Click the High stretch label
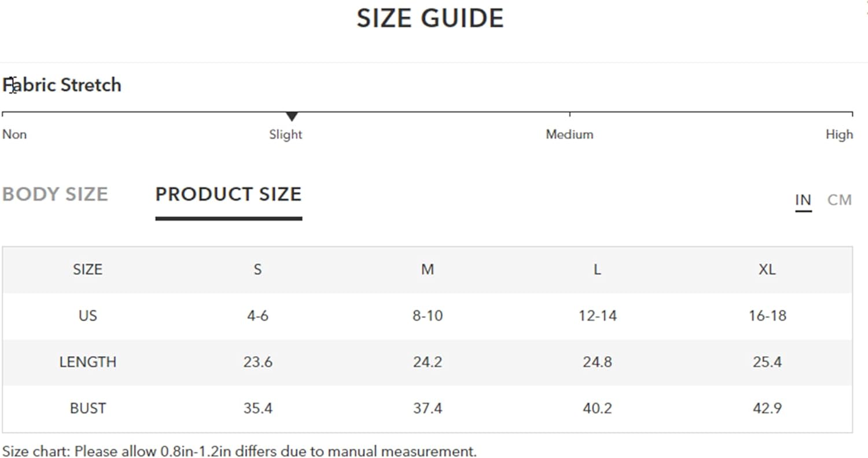Viewport: 868px width, 458px height. pyautogui.click(x=839, y=134)
